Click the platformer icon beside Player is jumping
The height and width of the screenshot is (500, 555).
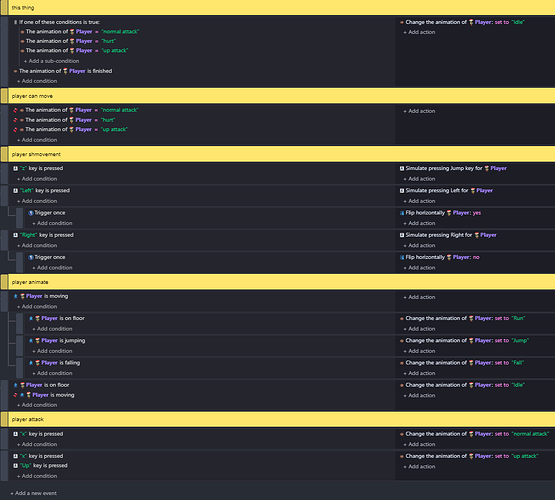point(31,341)
